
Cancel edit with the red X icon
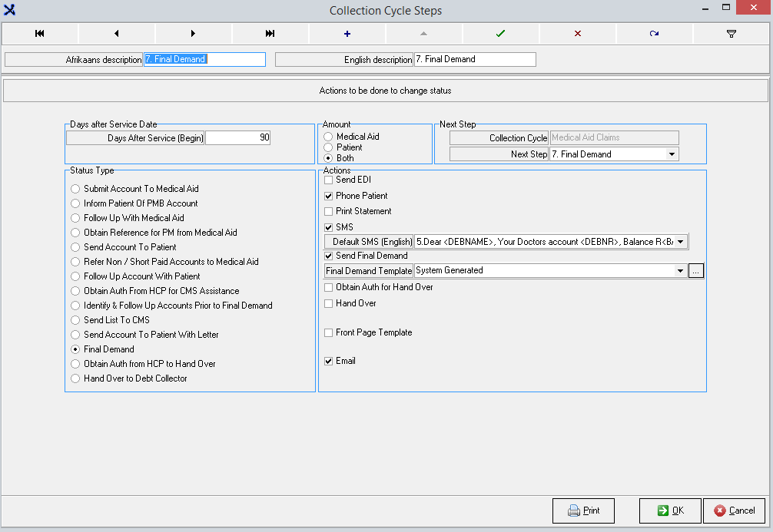tap(578, 34)
